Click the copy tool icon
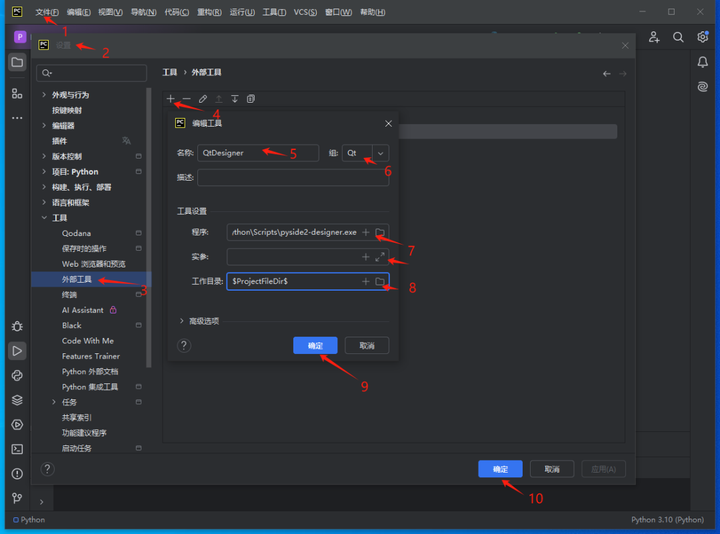The image size is (720, 534). pos(251,99)
